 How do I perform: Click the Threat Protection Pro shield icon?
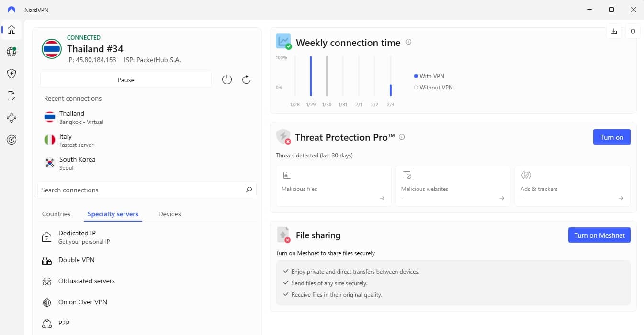click(283, 137)
